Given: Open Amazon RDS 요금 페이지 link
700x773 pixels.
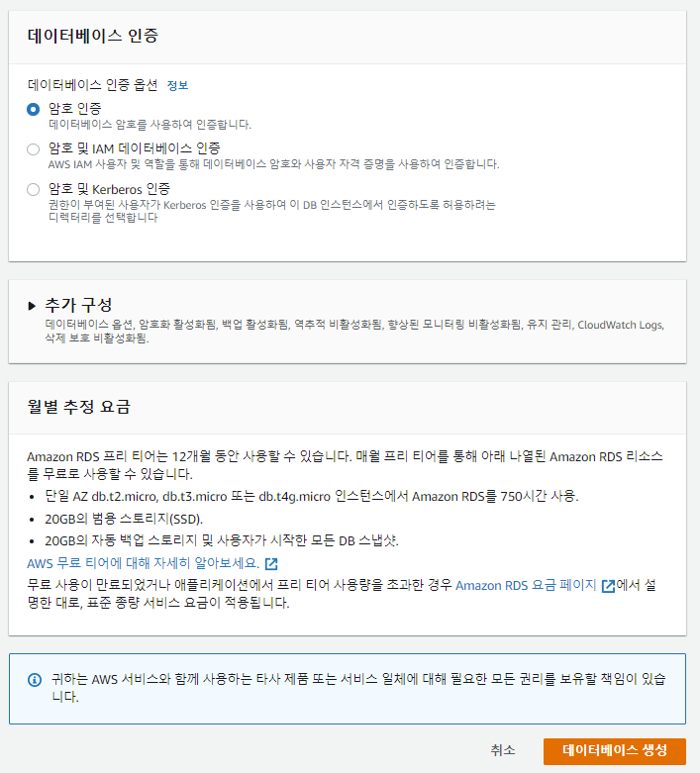Looking at the screenshot, I should 526,585.
